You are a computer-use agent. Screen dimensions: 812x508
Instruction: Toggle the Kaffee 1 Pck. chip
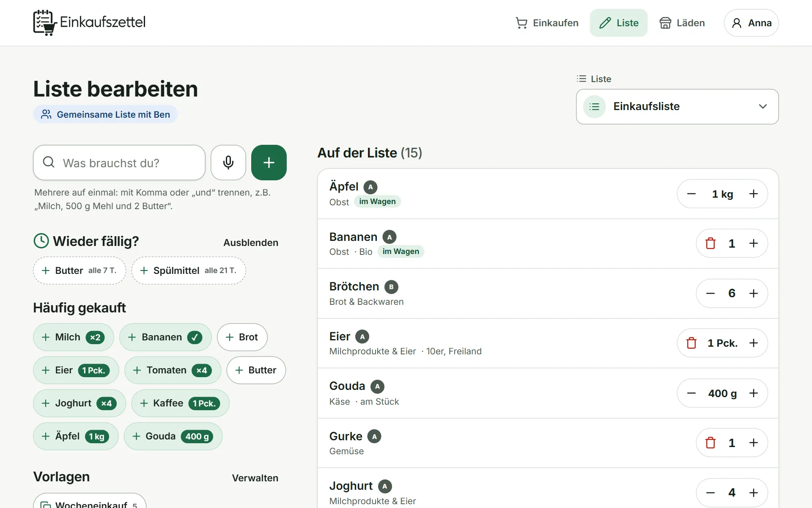[x=181, y=403]
